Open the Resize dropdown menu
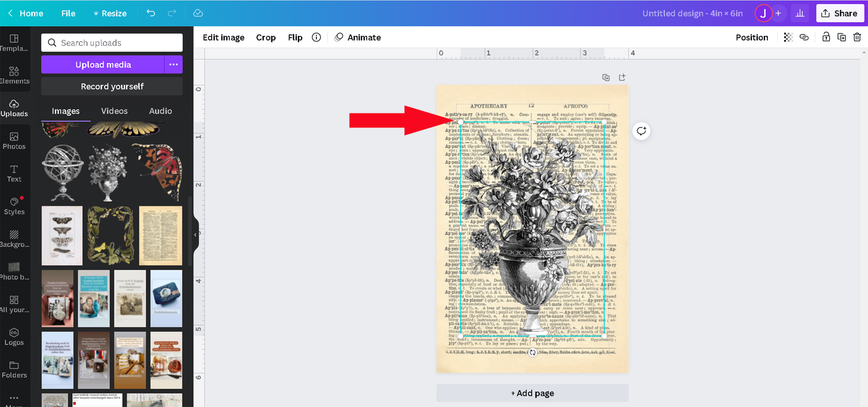Image resolution: width=868 pixels, height=407 pixels. [109, 13]
